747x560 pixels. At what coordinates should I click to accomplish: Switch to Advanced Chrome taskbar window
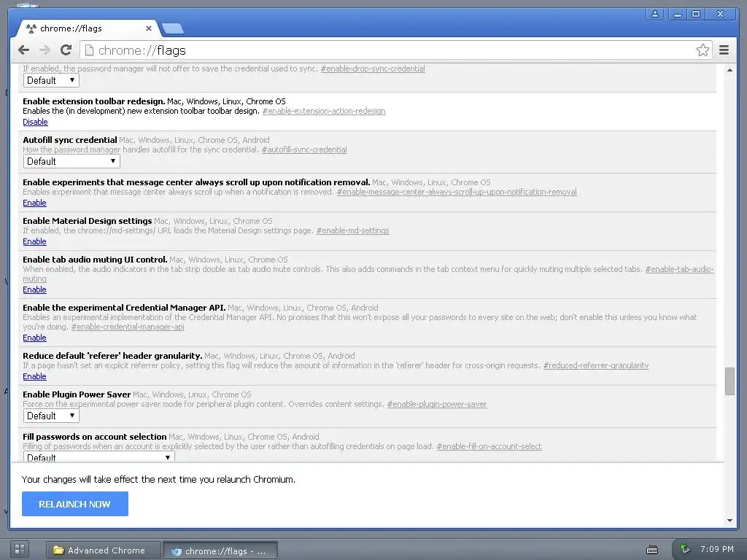(103, 551)
